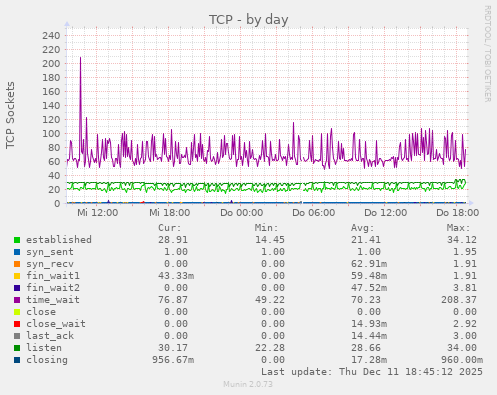
Task: Click the 'Last update' timestamp line
Action: tap(372, 372)
